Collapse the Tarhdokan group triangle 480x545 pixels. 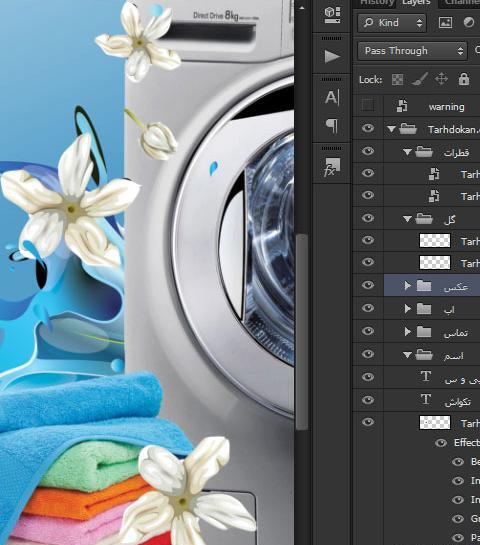(391, 129)
